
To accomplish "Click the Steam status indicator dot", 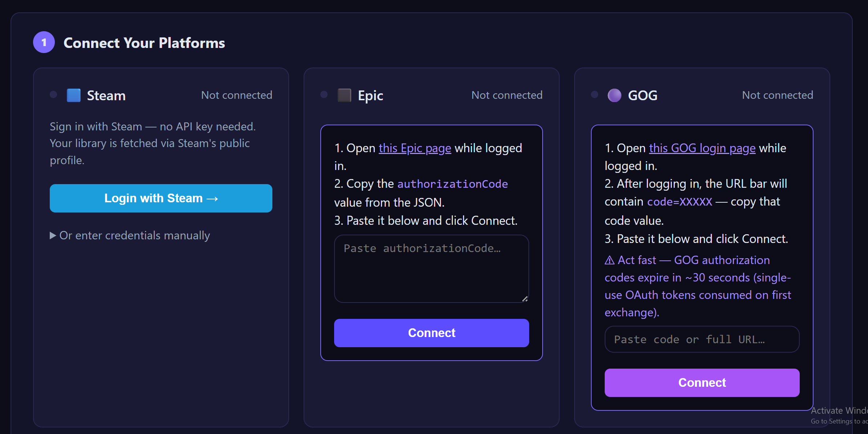I will pyautogui.click(x=53, y=95).
